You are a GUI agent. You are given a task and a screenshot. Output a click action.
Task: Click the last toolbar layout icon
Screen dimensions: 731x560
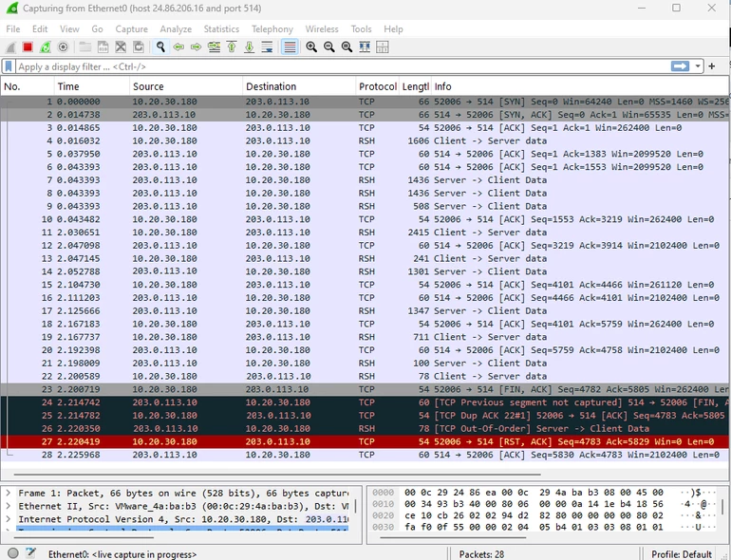pyautogui.click(x=383, y=47)
